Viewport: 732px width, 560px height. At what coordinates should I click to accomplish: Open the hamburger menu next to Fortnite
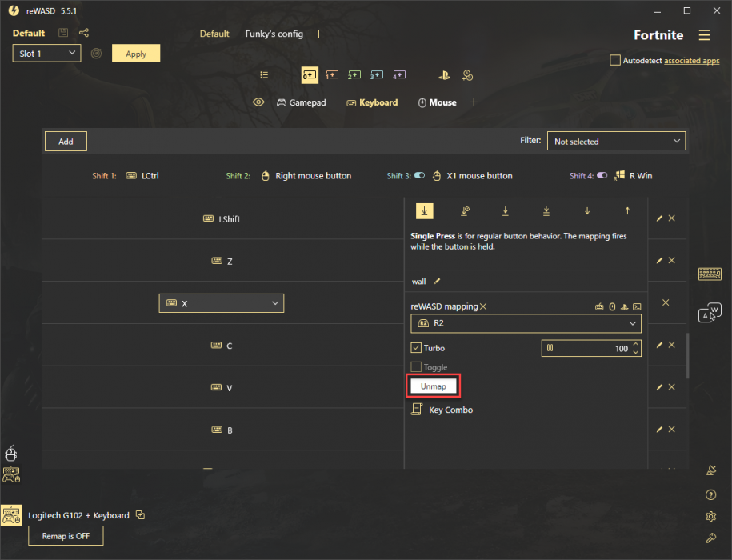pos(704,35)
